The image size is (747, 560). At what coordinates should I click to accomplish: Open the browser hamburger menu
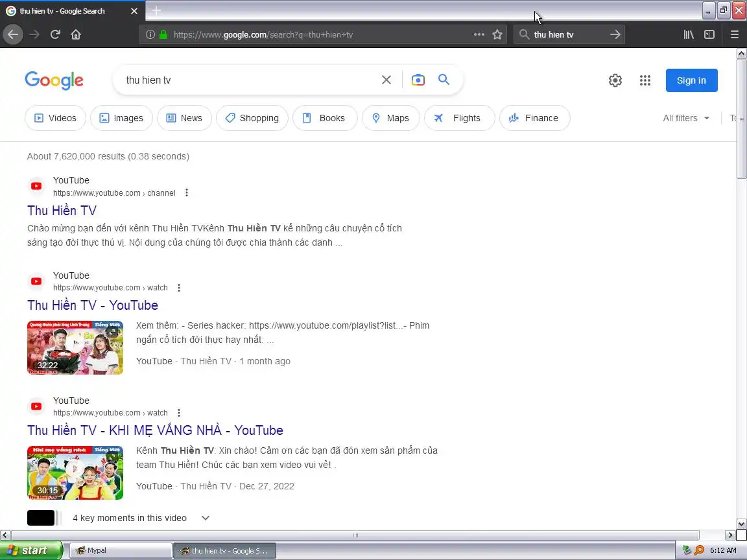[x=734, y=34]
